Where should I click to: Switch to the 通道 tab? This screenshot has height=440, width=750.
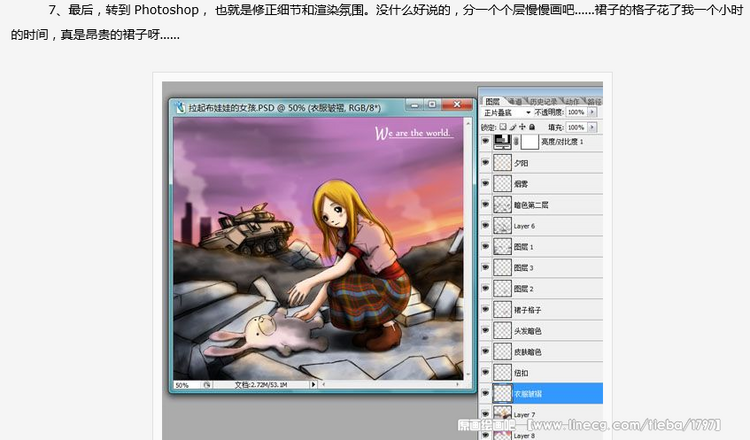(516, 101)
